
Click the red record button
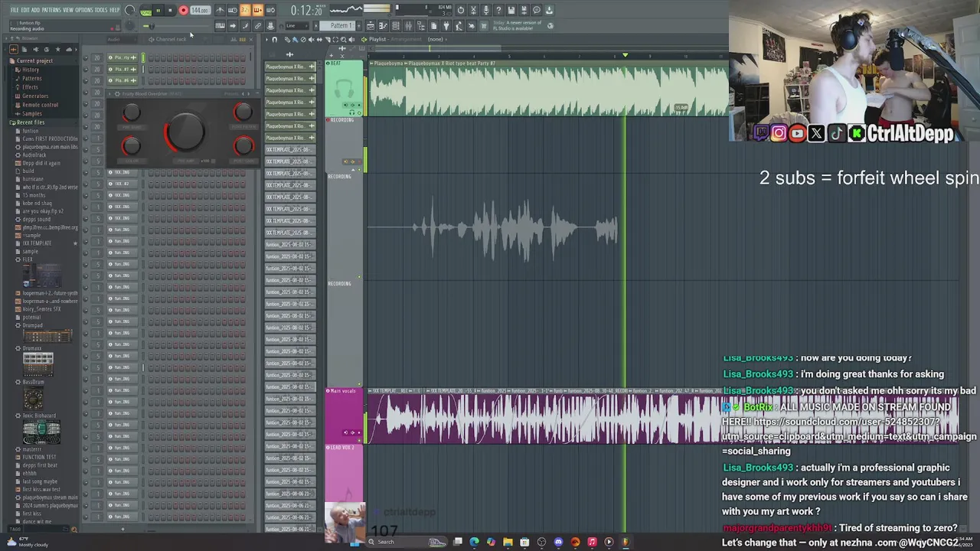click(183, 11)
